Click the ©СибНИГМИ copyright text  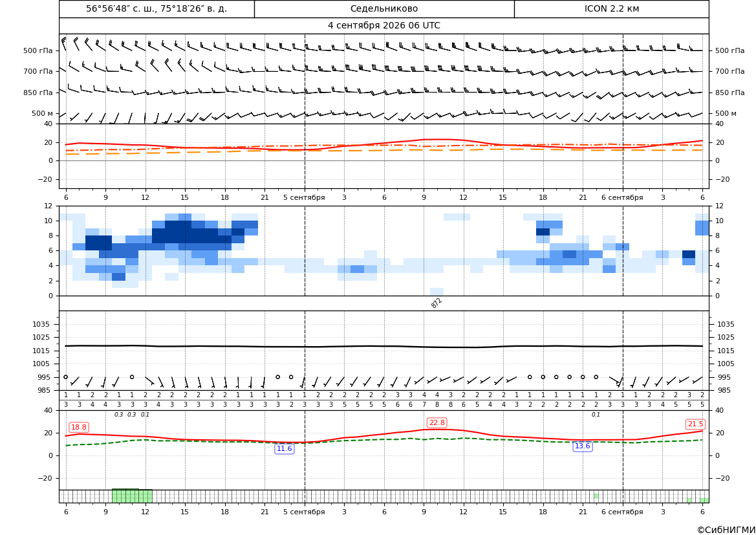[x=726, y=530]
